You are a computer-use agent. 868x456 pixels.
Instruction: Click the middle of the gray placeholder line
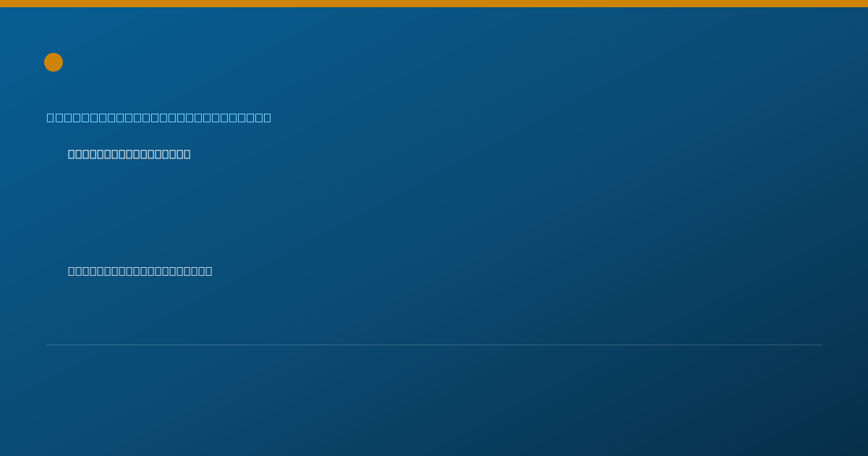pos(140,271)
